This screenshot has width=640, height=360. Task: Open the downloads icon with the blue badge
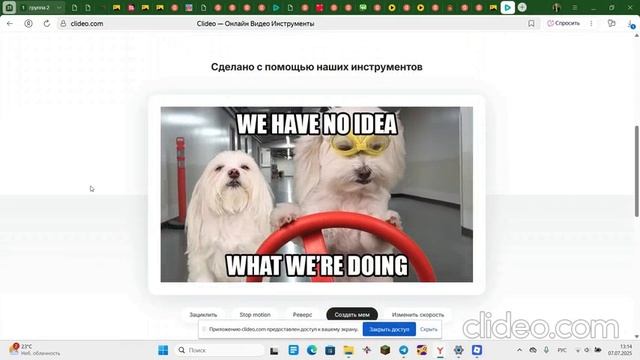tap(631, 24)
